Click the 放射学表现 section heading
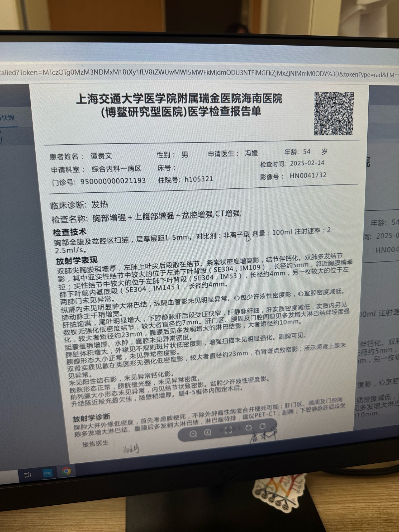 pyautogui.click(x=77, y=261)
